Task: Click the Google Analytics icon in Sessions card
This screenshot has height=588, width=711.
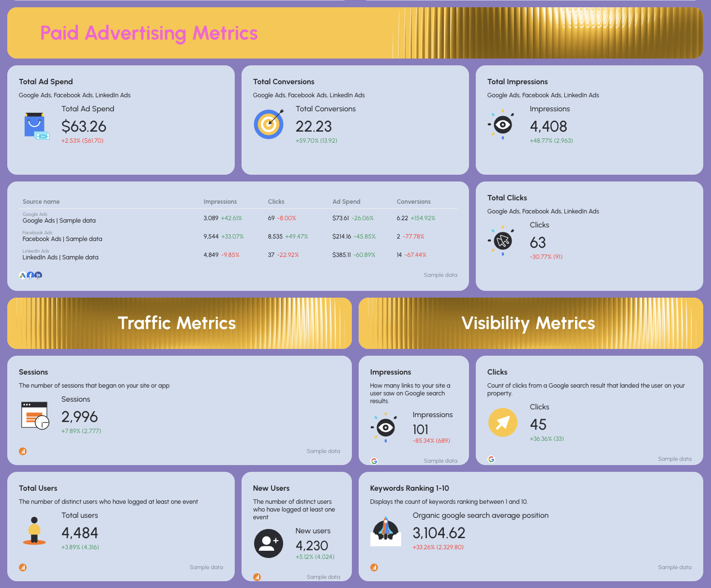Action: 23,451
